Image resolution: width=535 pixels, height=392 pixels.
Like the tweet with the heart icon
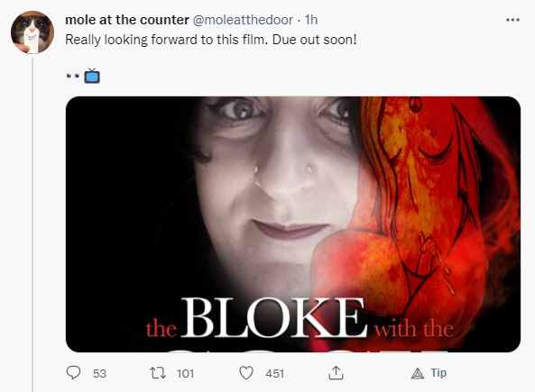(x=246, y=373)
